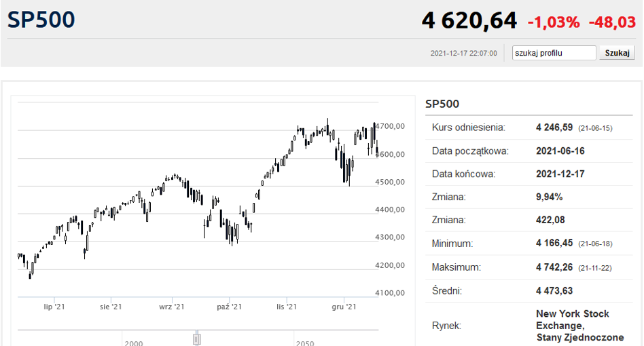The image size is (644, 346).
Task: Click the Minimum value 4 166,45
Action: click(x=554, y=243)
